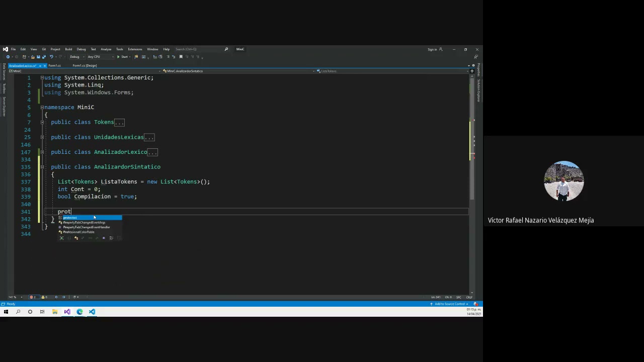The height and width of the screenshot is (362, 644).
Task: Click the Undo toolbar icon
Action: 51,57
